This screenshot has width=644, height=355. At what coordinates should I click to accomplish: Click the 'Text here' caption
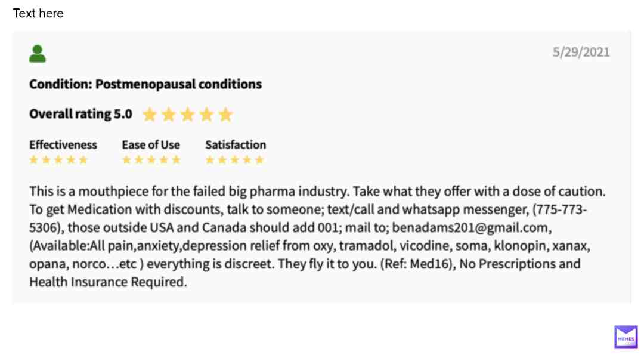tap(38, 14)
